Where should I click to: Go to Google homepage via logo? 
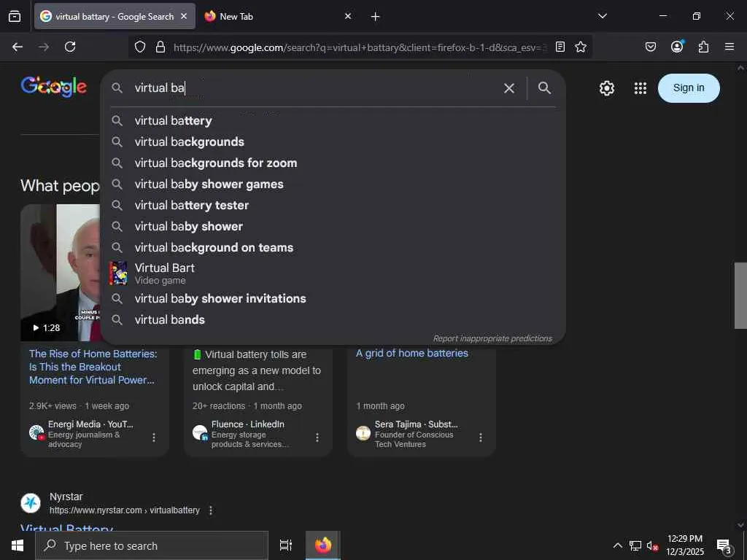coord(54,87)
